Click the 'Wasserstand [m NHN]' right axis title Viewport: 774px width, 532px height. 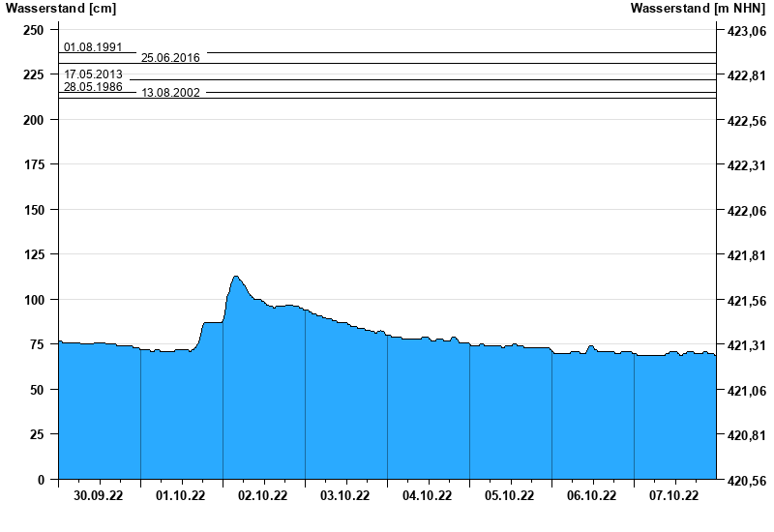coord(700,9)
